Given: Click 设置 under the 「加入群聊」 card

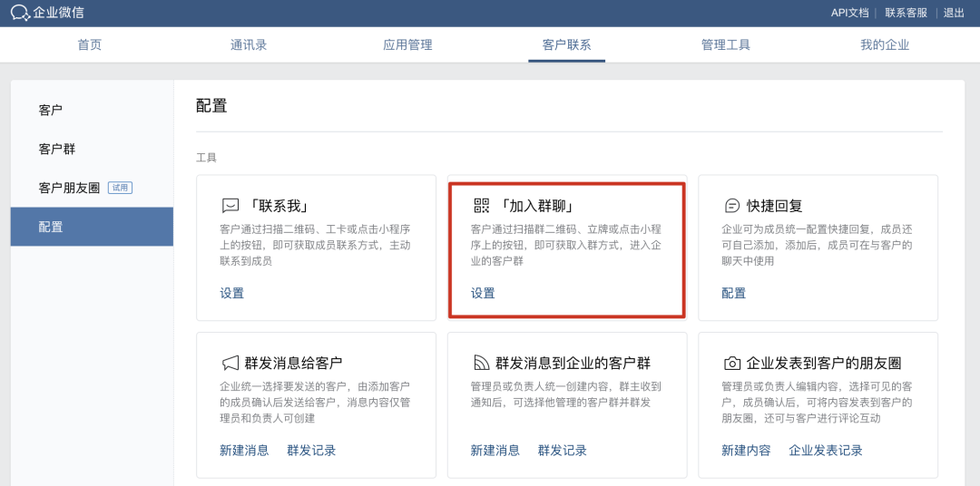Looking at the screenshot, I should coord(483,293).
